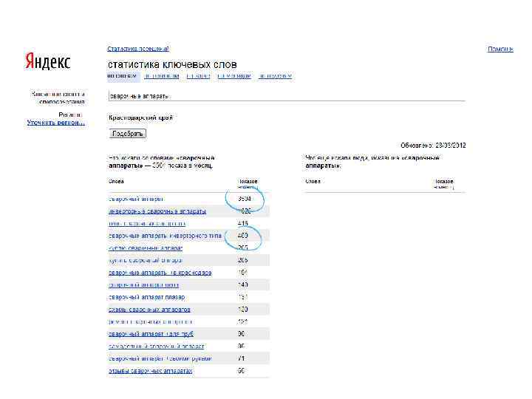Click the 71 impressions value
Viewport: 532px width, 399px height.
click(x=241, y=358)
